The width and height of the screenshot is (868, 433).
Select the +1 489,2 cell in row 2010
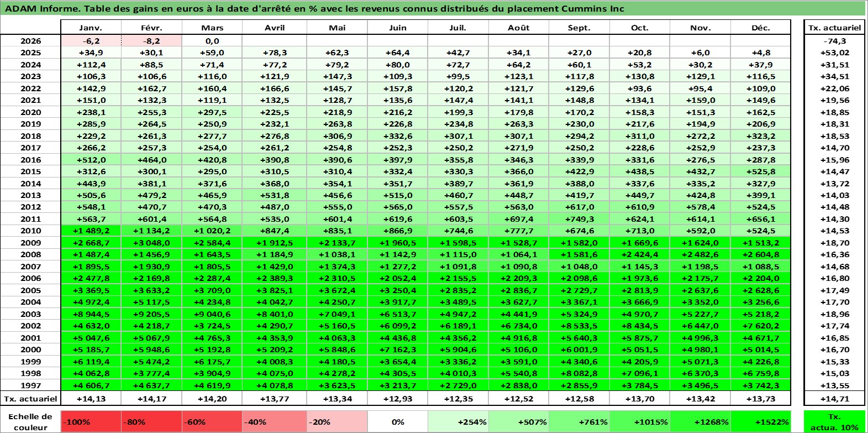[91, 231]
